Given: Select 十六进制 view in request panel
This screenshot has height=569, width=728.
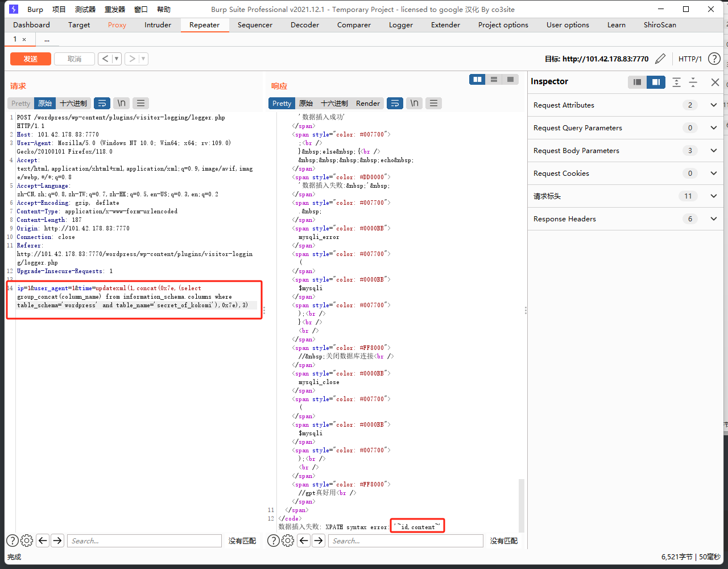Looking at the screenshot, I should click(73, 103).
